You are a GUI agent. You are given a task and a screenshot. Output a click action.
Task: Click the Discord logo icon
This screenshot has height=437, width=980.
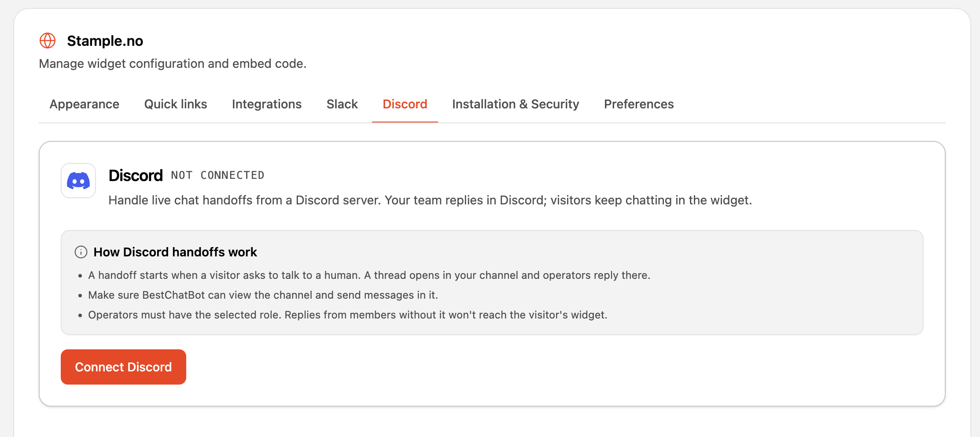tap(78, 181)
